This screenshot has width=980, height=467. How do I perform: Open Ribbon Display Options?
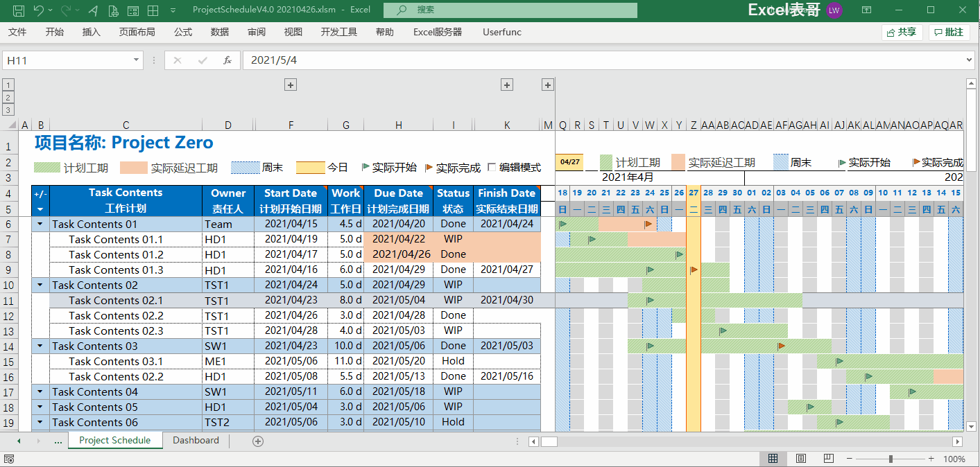click(866, 10)
